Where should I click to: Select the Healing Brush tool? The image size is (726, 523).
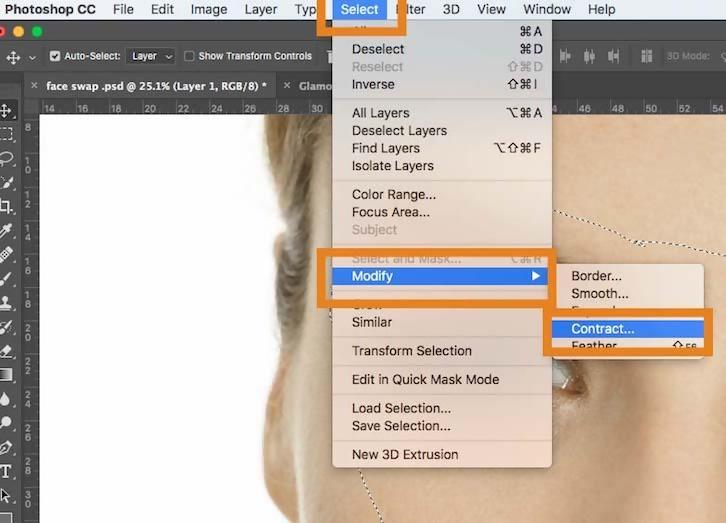click(x=6, y=254)
